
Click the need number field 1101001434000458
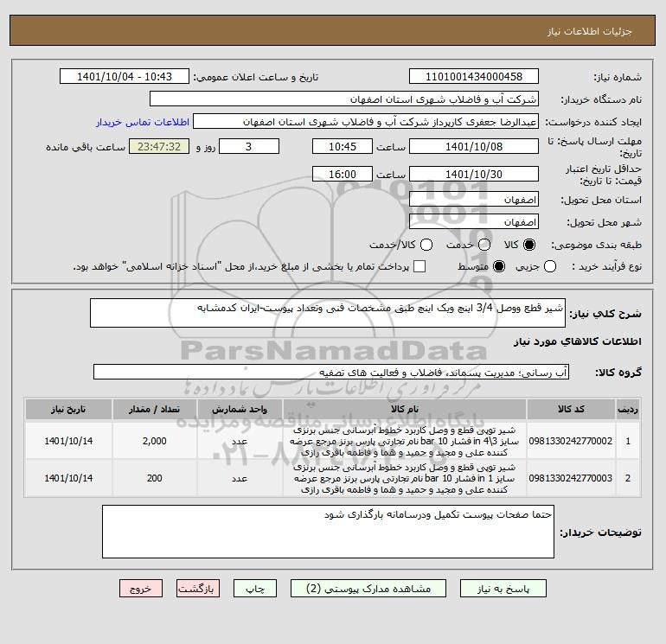474,76
